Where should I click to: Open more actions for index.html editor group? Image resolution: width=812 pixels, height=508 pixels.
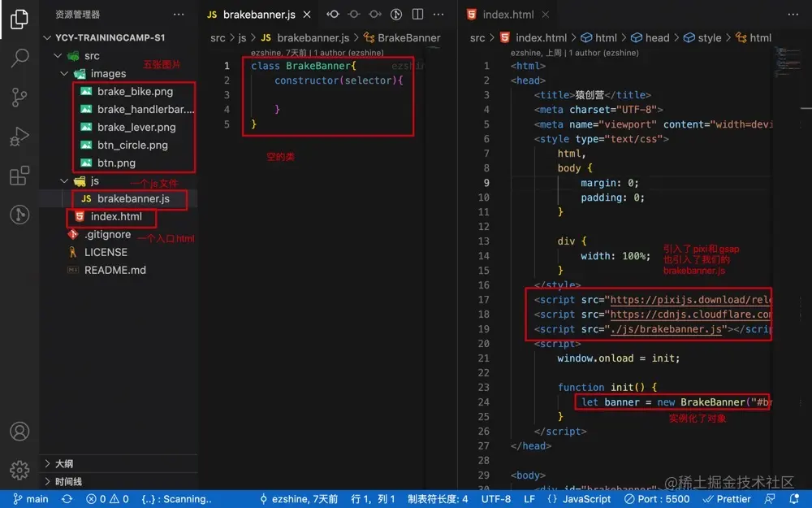[x=793, y=15]
